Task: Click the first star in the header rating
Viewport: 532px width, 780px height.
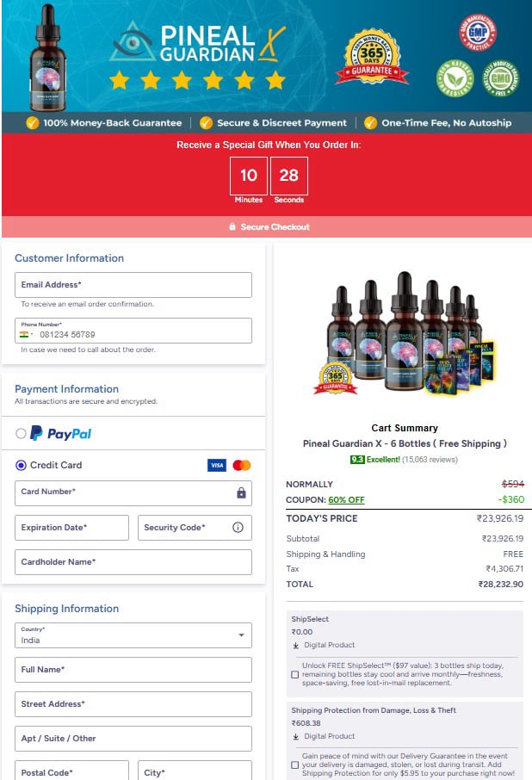Action: pos(120,79)
